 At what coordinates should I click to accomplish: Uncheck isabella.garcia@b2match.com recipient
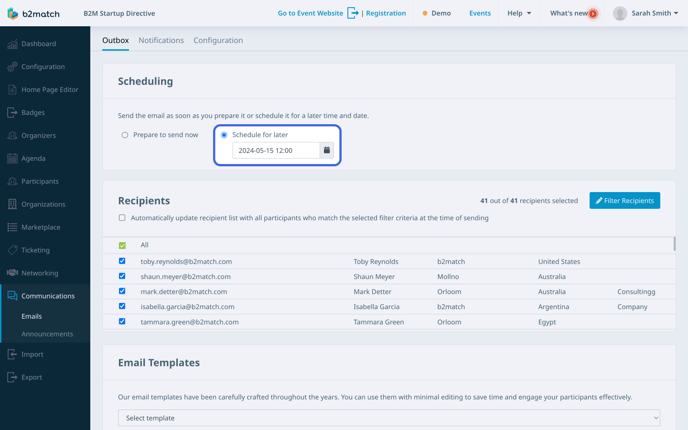122,306
